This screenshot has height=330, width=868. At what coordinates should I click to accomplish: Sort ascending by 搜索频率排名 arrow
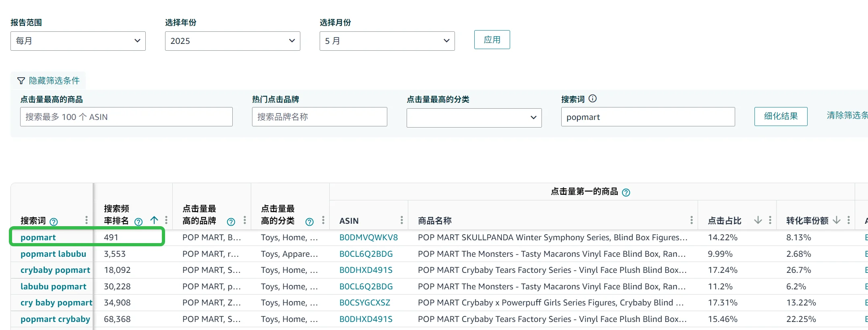pyautogui.click(x=154, y=220)
